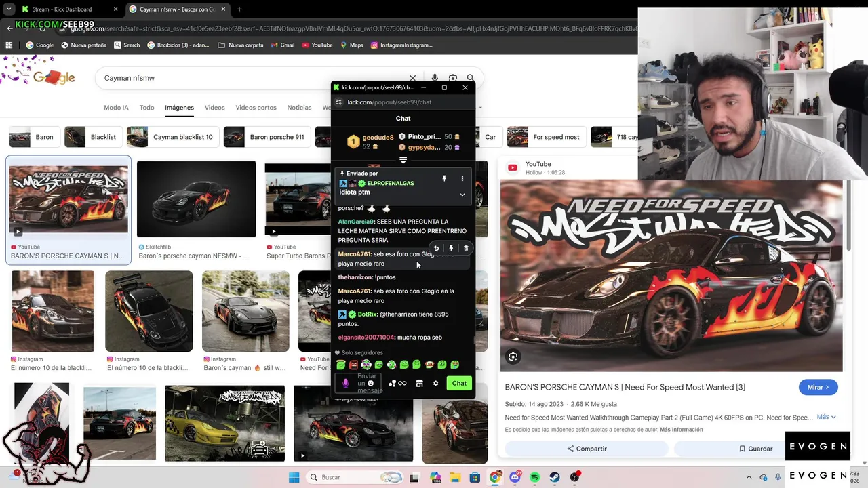Open BARON'S PORSCHE CAYMAN S result title

68,256
